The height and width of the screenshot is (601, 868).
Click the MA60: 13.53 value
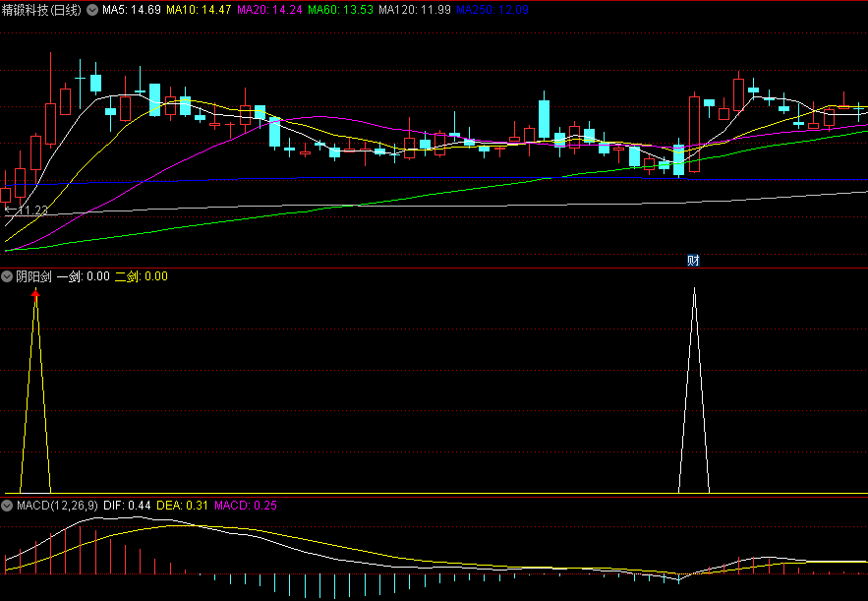tap(340, 10)
